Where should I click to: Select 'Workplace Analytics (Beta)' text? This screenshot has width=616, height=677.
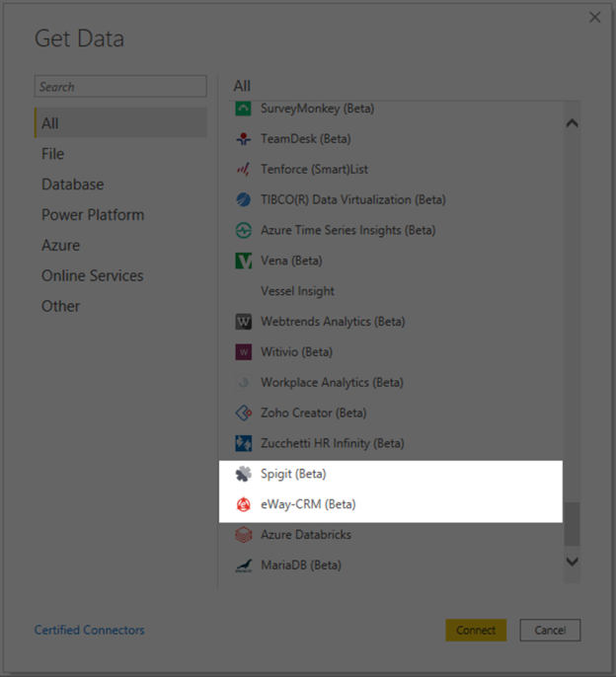333,383
